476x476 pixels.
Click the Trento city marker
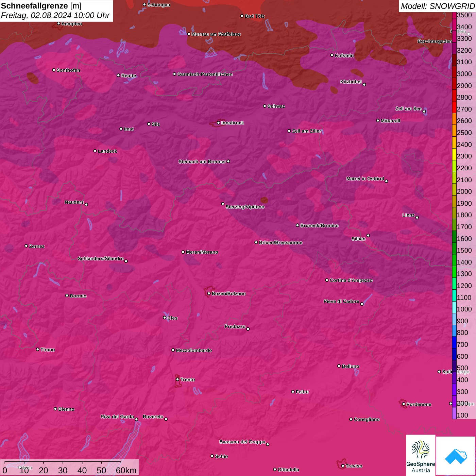point(177,379)
